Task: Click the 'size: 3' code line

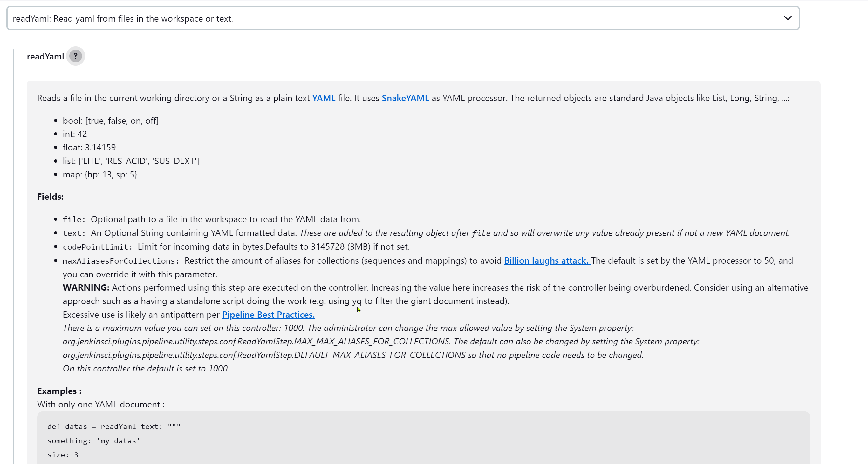Action: pyautogui.click(x=63, y=455)
